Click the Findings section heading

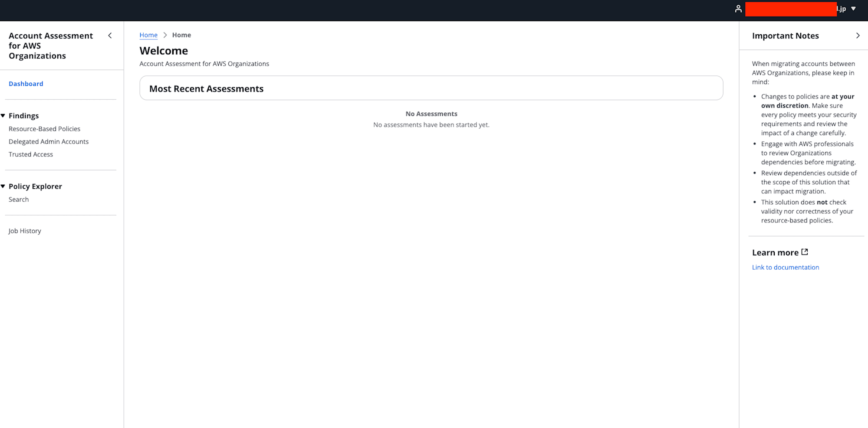point(24,116)
